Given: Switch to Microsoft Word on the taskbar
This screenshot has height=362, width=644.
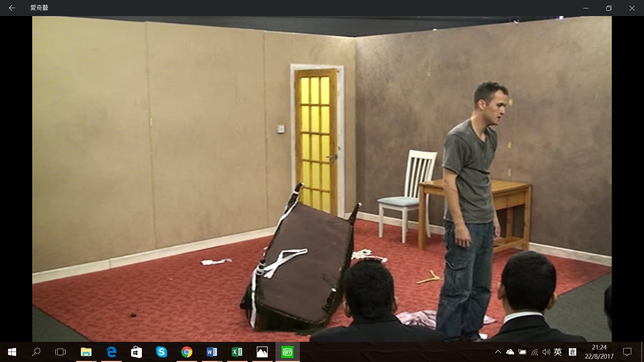Looking at the screenshot, I should [x=212, y=352].
